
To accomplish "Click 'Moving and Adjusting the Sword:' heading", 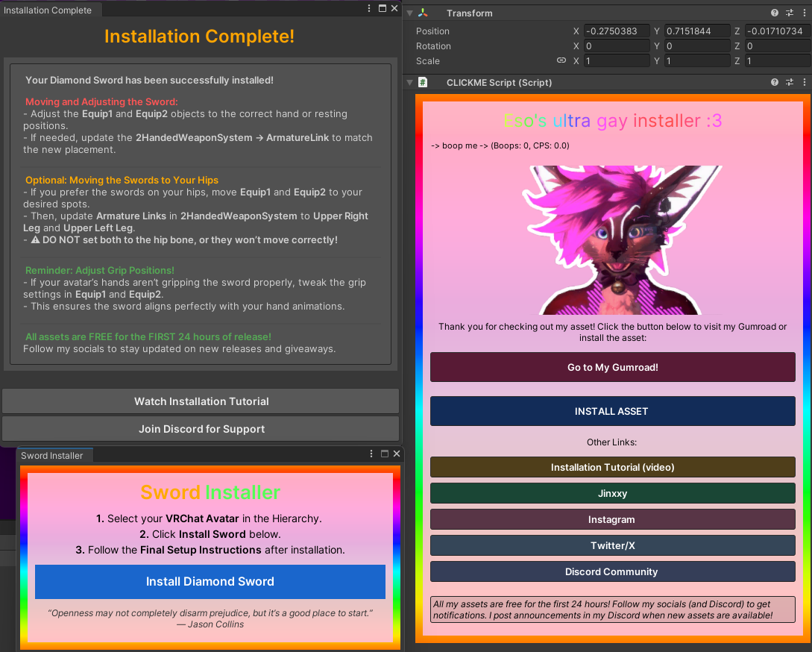I will pyautogui.click(x=101, y=102).
